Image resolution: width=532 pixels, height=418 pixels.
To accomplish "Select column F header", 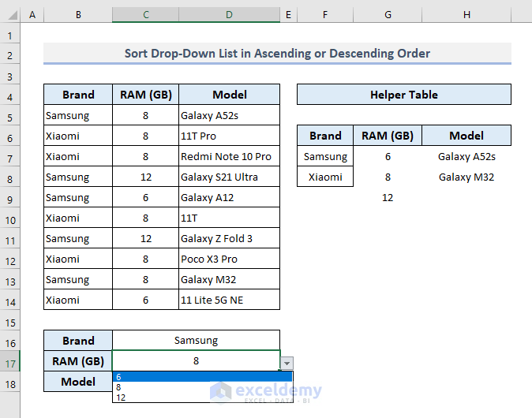I will (325, 15).
